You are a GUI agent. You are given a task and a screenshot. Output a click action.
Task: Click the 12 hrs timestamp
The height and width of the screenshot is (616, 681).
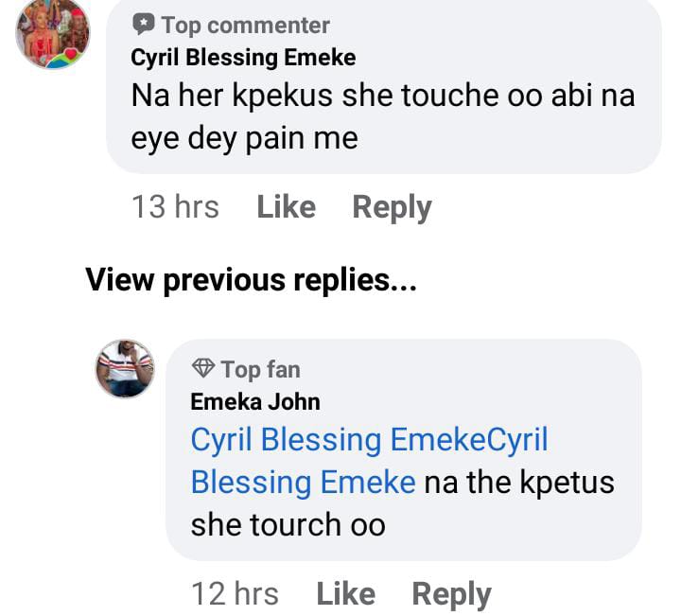click(x=235, y=594)
